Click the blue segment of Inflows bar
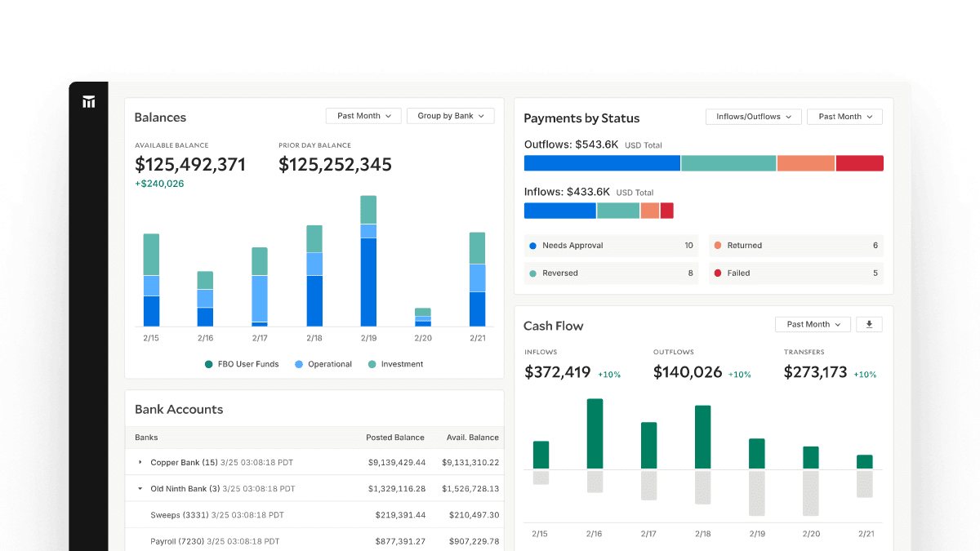 tap(559, 211)
